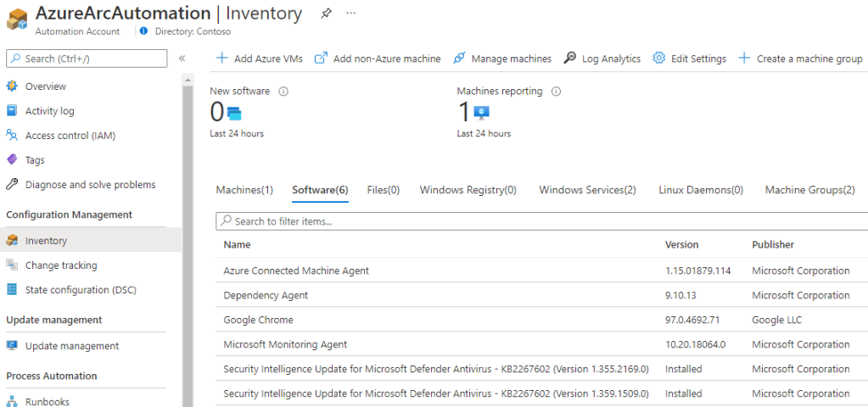Open Edit Settings gear option

tap(689, 59)
